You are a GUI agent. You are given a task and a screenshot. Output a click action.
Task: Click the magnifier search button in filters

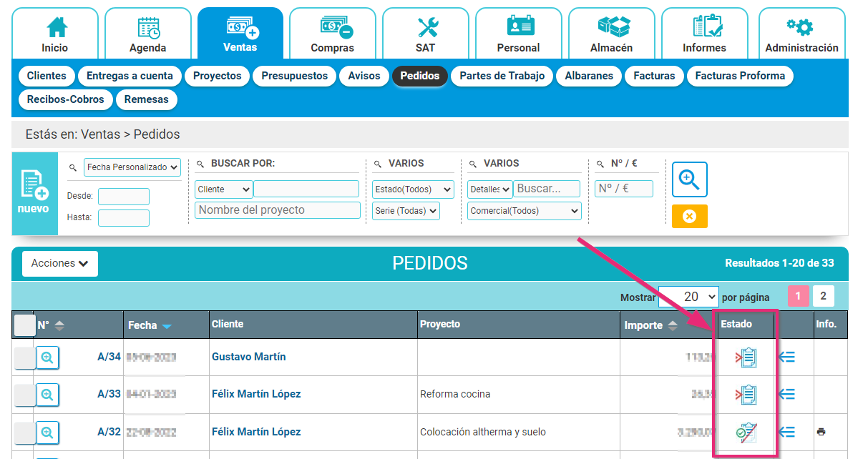pyautogui.click(x=689, y=179)
